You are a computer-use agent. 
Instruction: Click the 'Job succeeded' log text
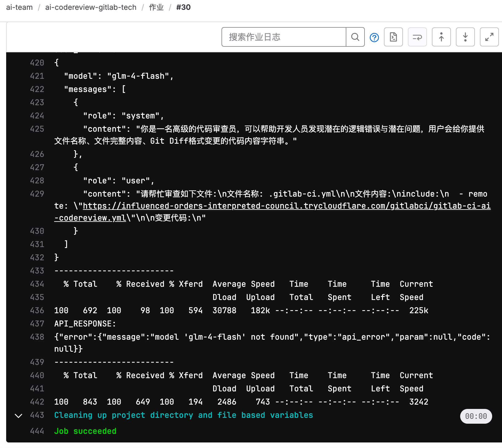[x=85, y=431]
